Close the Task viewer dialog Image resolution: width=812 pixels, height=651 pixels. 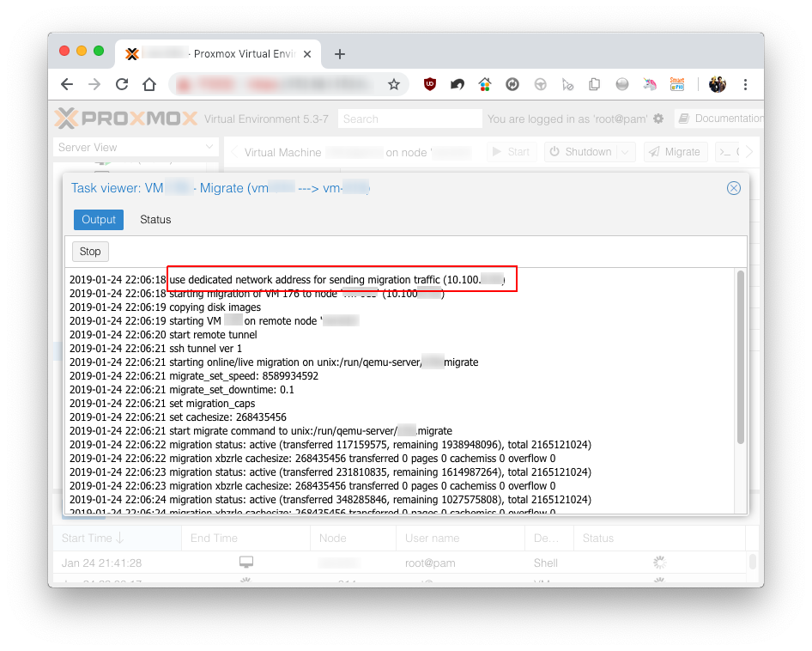[x=733, y=188]
